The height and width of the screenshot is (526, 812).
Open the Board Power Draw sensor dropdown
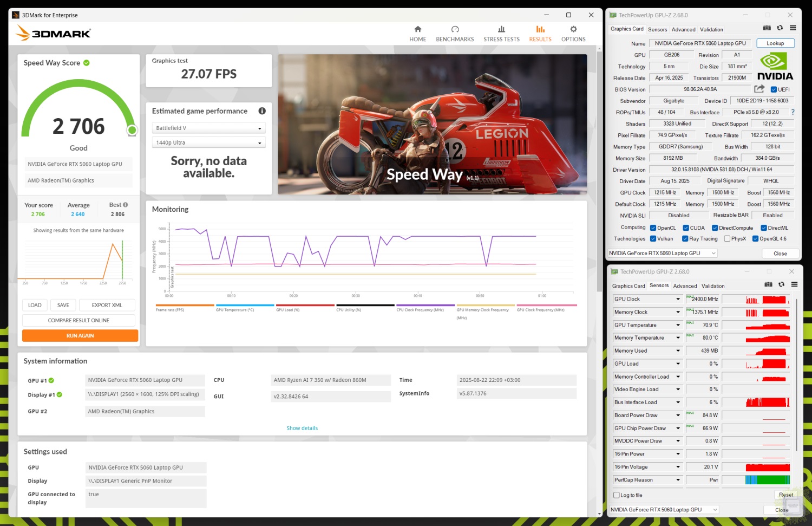(678, 415)
